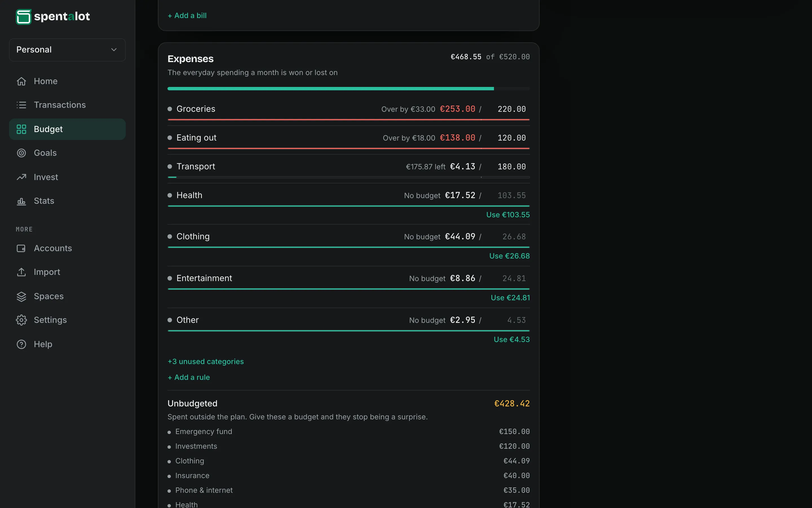Click the Add a rule link
The image size is (812, 508).
pos(189,377)
